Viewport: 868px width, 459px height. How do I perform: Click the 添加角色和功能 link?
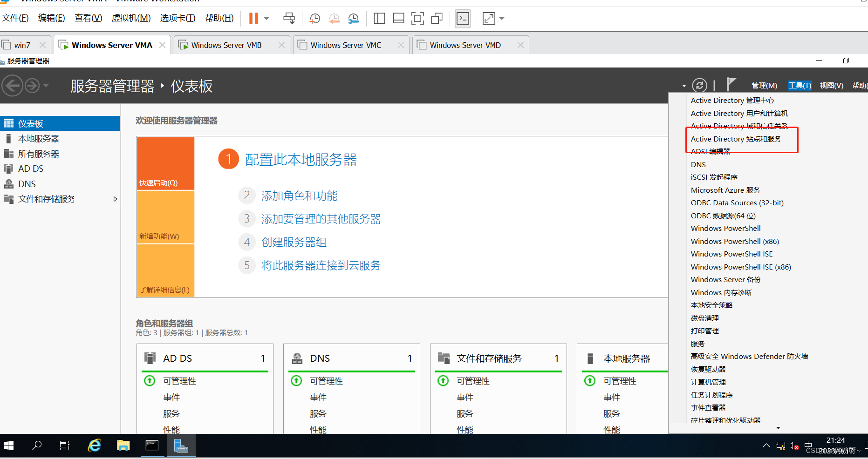tap(299, 196)
